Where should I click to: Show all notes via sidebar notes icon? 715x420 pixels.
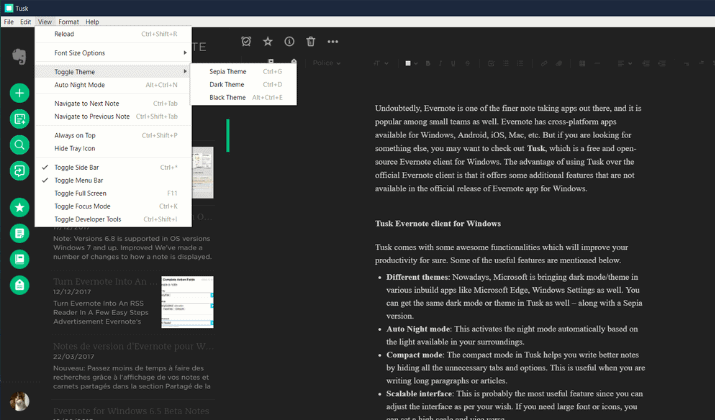coord(19,233)
